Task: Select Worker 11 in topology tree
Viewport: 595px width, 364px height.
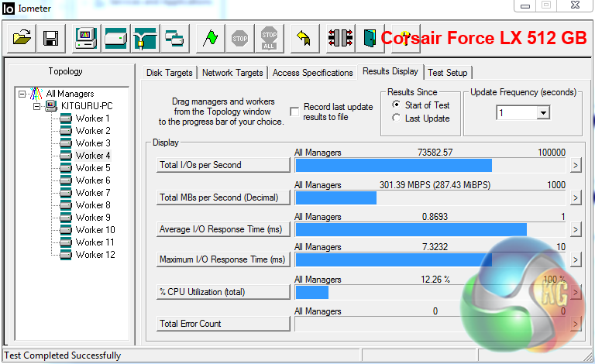Action: point(95,242)
